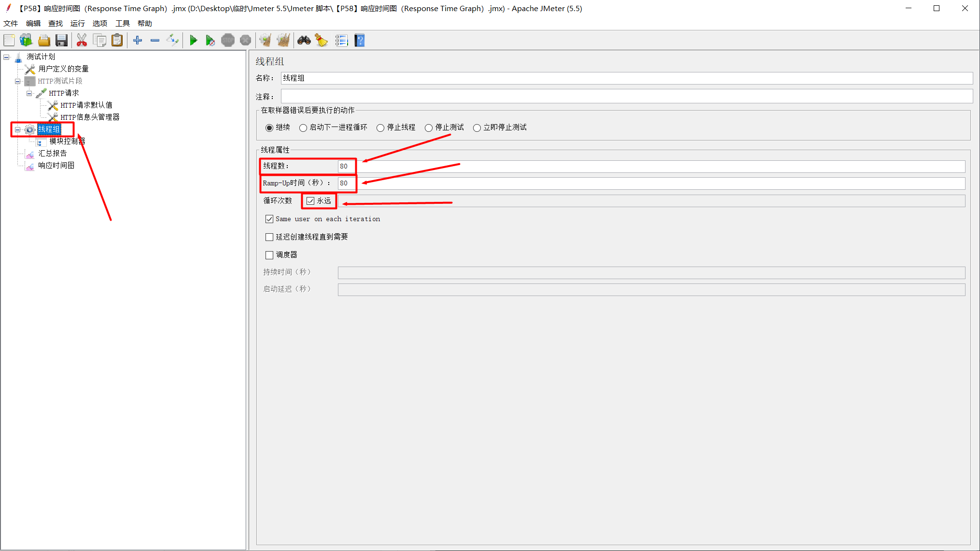This screenshot has width=980, height=551.
Task: Select the 停止线程 radio option
Action: (x=380, y=128)
